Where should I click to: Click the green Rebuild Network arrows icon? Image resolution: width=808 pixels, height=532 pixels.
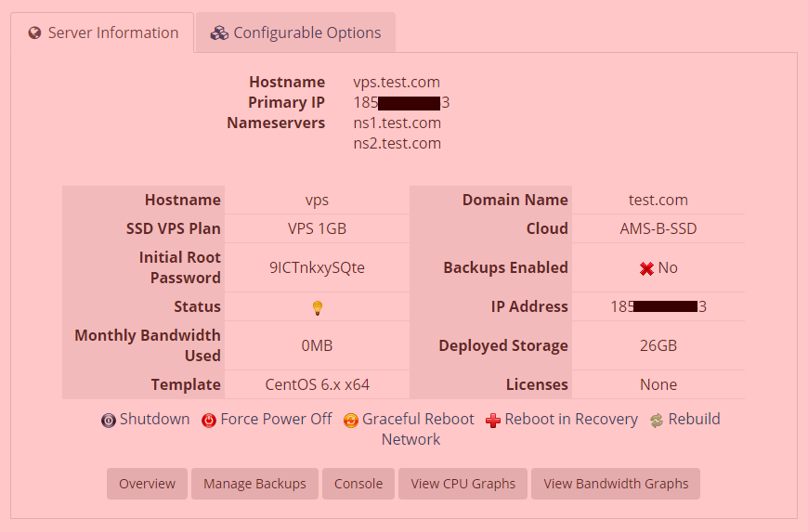pyautogui.click(x=657, y=421)
